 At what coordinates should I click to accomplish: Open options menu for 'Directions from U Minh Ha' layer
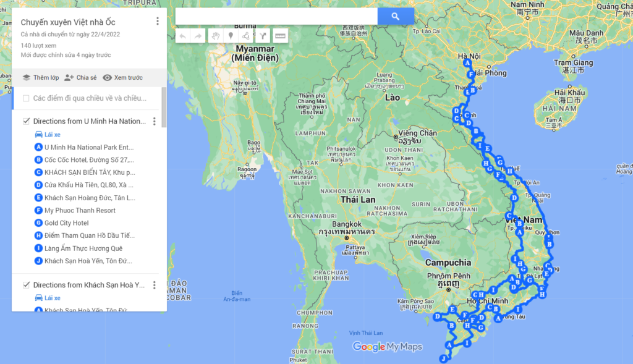pyautogui.click(x=155, y=122)
